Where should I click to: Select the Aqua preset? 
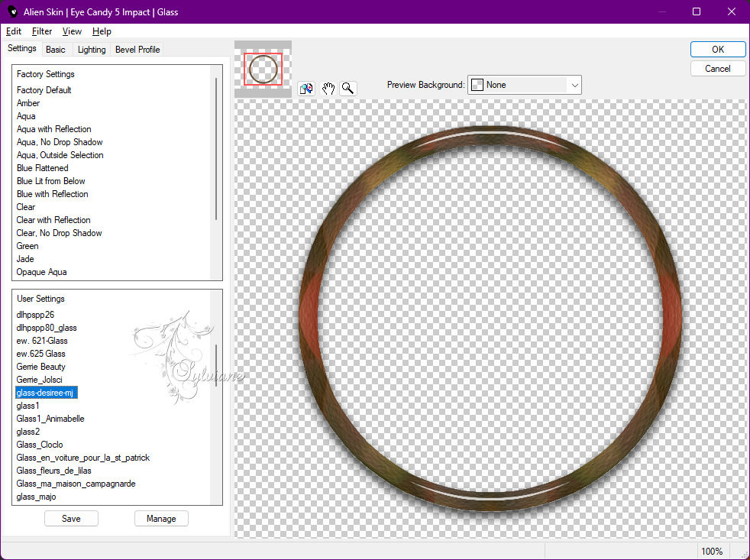26,116
